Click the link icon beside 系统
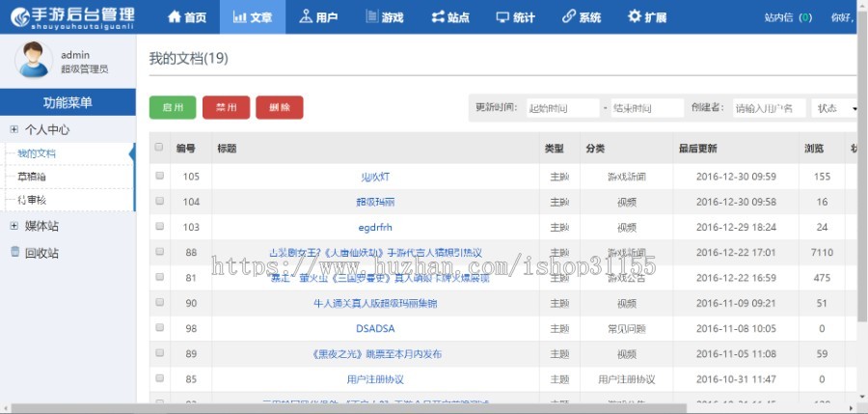The width and height of the screenshot is (868, 414). [x=568, y=16]
